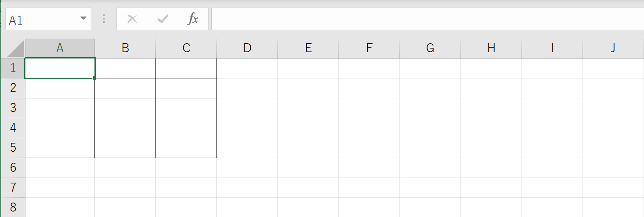644x217 pixels.
Task: Click the Select All triangle corner
Action: click(x=16, y=48)
